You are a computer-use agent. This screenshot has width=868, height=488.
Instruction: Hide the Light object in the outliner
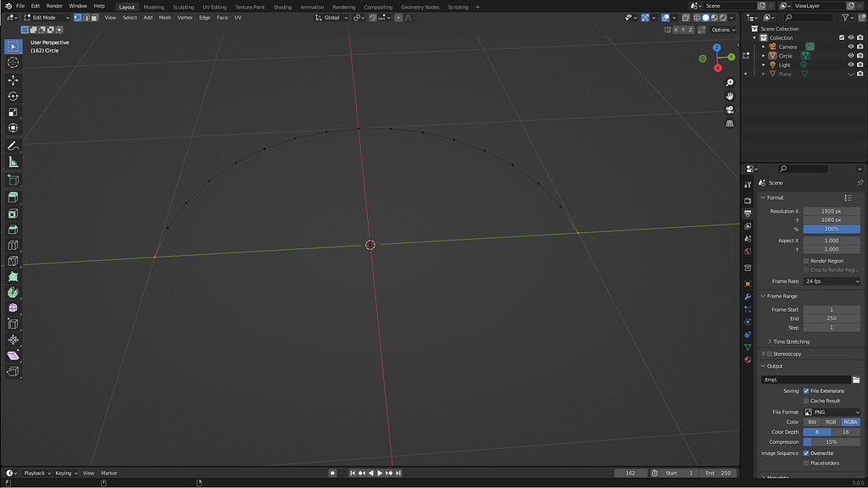(850, 64)
